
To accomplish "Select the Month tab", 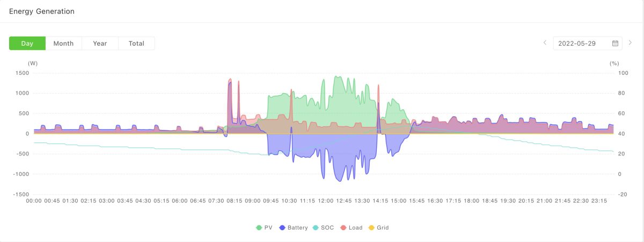I will (x=63, y=44).
